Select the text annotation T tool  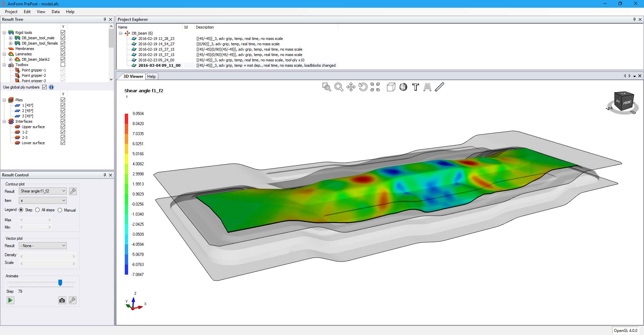pos(415,87)
